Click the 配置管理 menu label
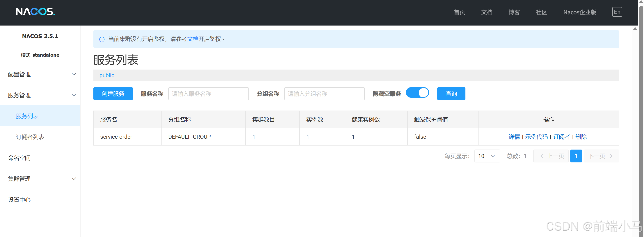 tap(19, 74)
